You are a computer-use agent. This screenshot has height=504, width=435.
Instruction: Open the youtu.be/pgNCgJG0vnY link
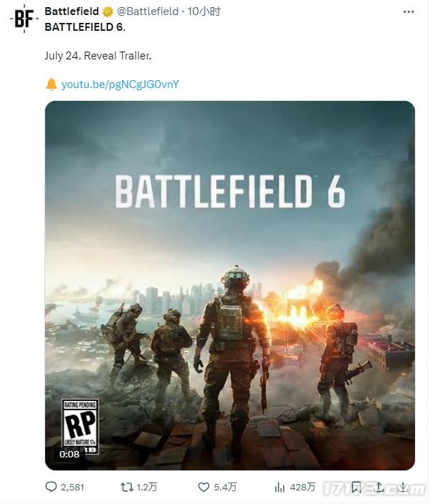(120, 84)
